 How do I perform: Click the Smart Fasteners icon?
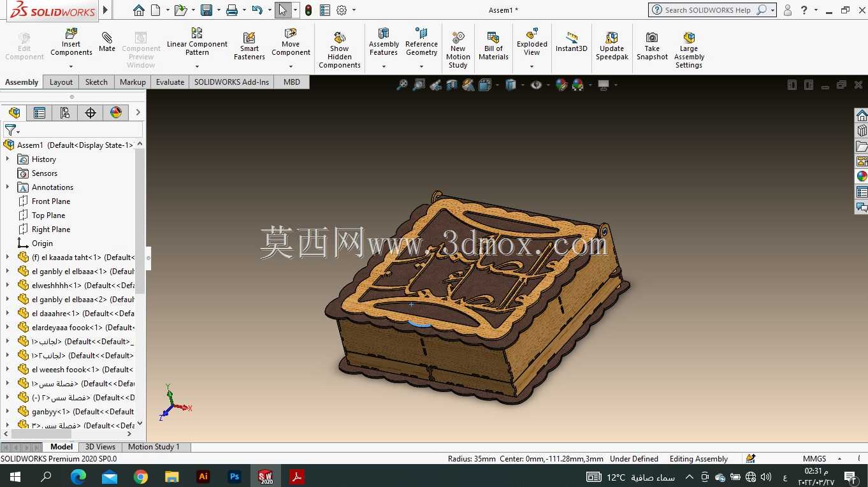tap(249, 46)
